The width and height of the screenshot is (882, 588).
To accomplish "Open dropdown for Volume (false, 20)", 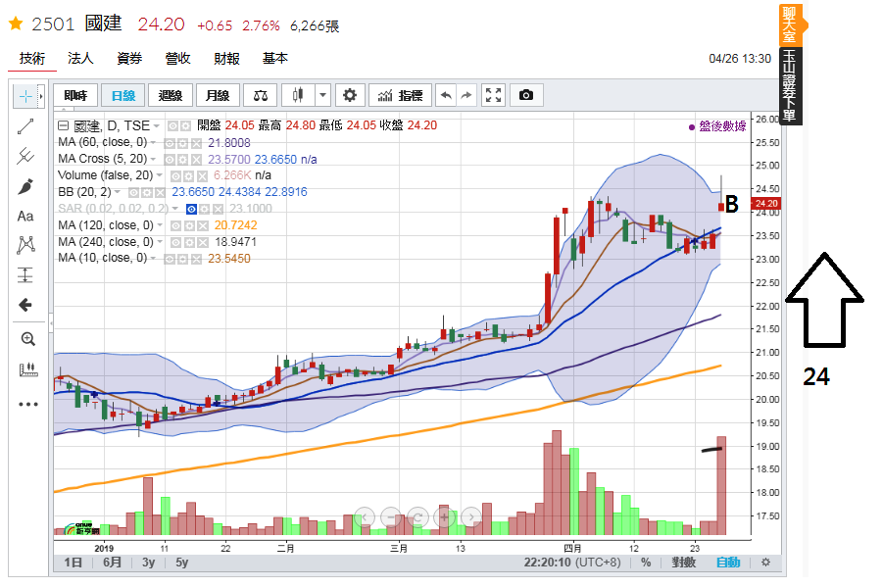I will click(159, 176).
